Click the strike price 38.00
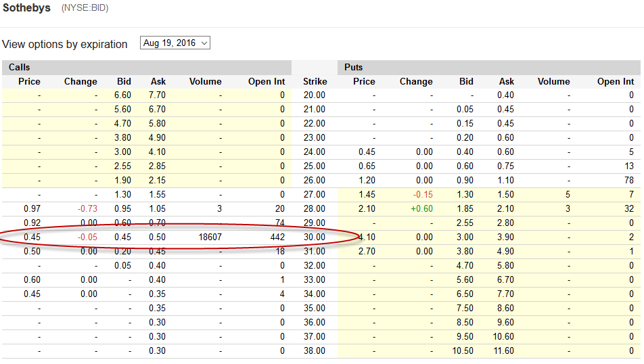Screen dimensions: 644x364 [315, 351]
